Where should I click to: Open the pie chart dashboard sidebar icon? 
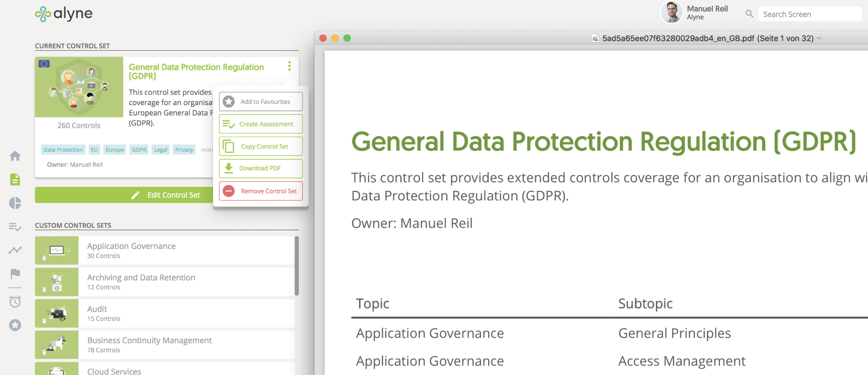15,203
